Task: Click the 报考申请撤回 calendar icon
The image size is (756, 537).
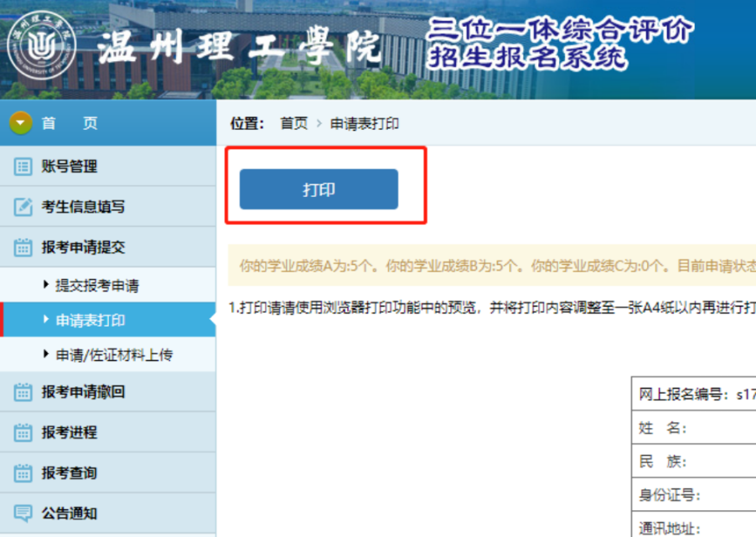Action: 23,392
